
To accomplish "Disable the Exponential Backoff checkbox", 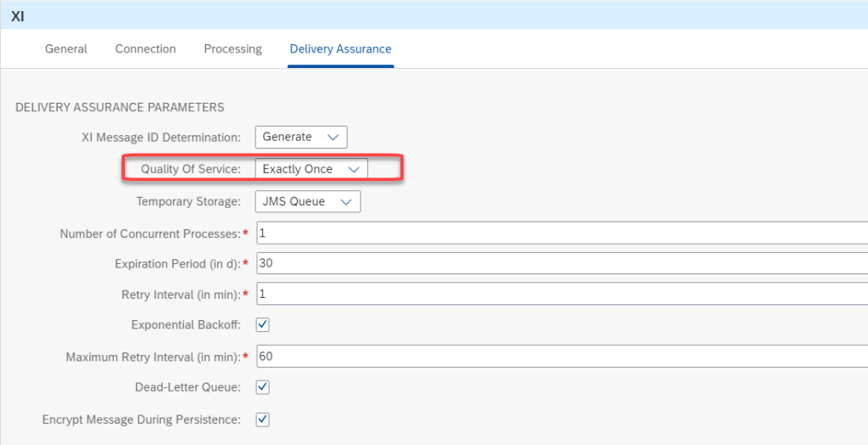I will (263, 325).
